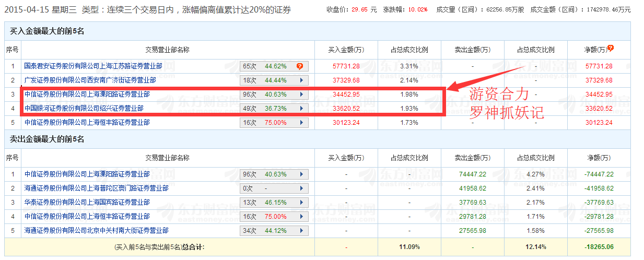644x260 pixels.
Task: Click the total net amount -18265.06
Action: [x=599, y=246]
